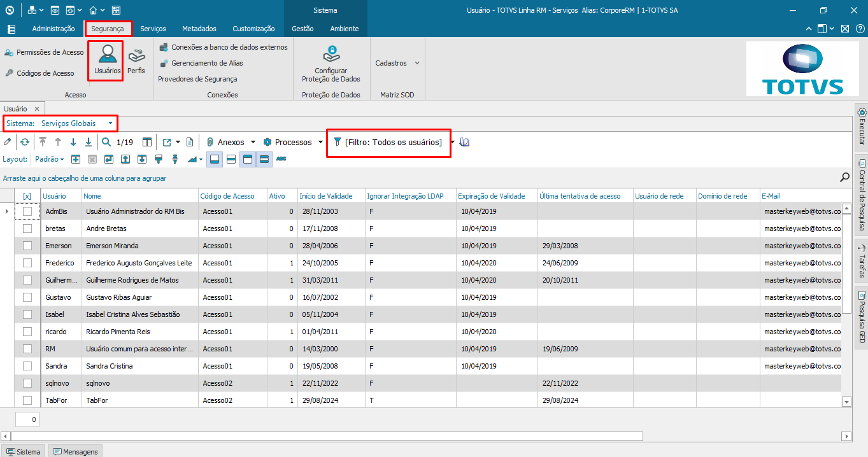Expand the Processos dropdown arrow

[x=320, y=142]
